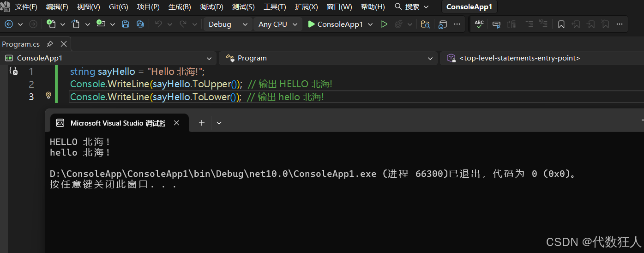The width and height of the screenshot is (644, 253).
Task: Click the Redo arrow icon
Action: coord(183,24)
